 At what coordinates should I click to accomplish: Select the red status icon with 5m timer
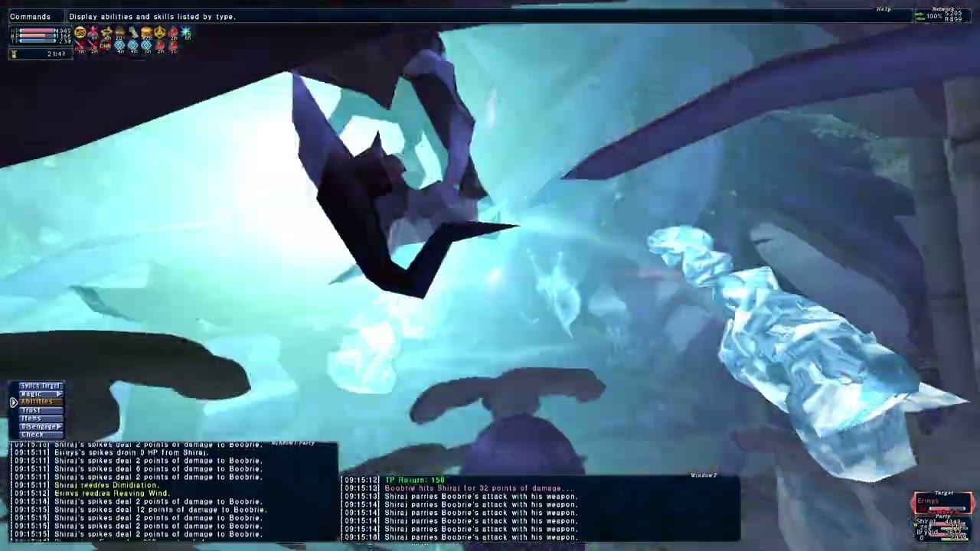point(173,46)
